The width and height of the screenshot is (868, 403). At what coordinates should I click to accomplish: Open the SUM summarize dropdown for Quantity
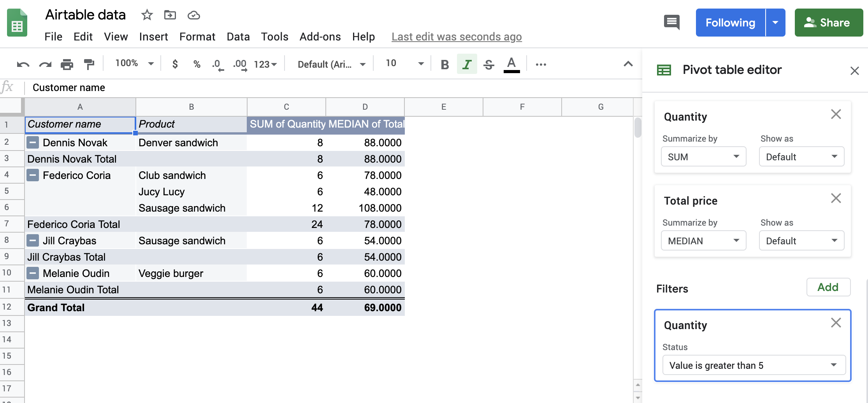click(703, 156)
